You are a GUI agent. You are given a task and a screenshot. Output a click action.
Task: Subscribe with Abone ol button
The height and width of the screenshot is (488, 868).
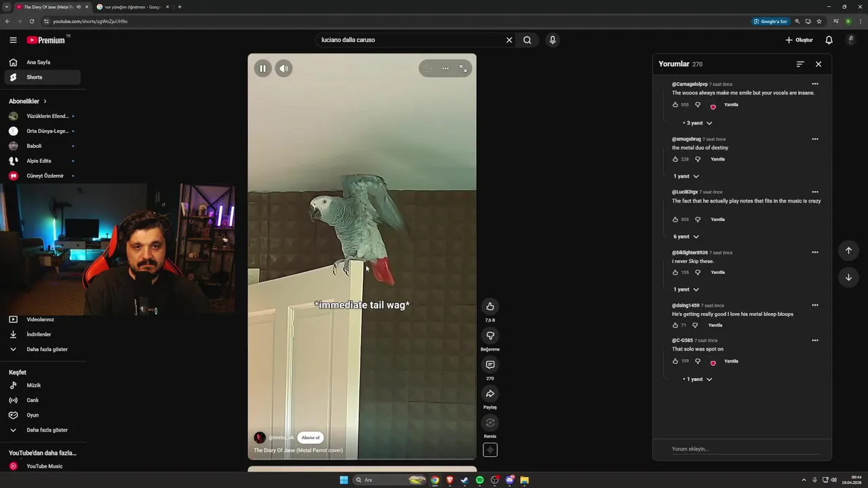point(311,438)
